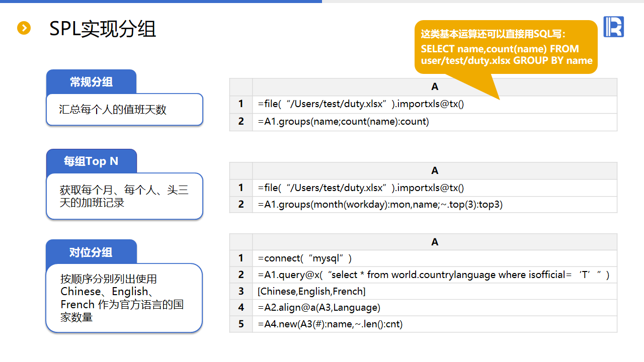
Task: Click the orange chevron icon beside the title
Action: (x=24, y=28)
